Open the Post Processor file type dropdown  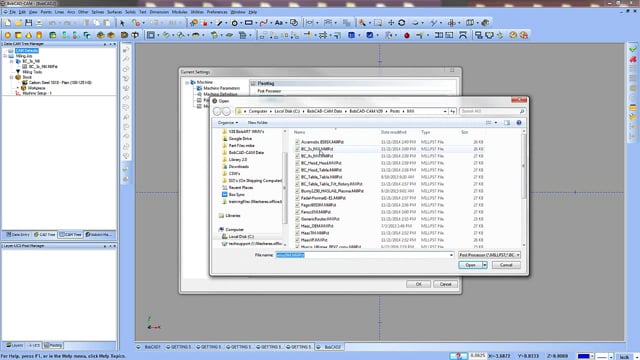[489, 255]
